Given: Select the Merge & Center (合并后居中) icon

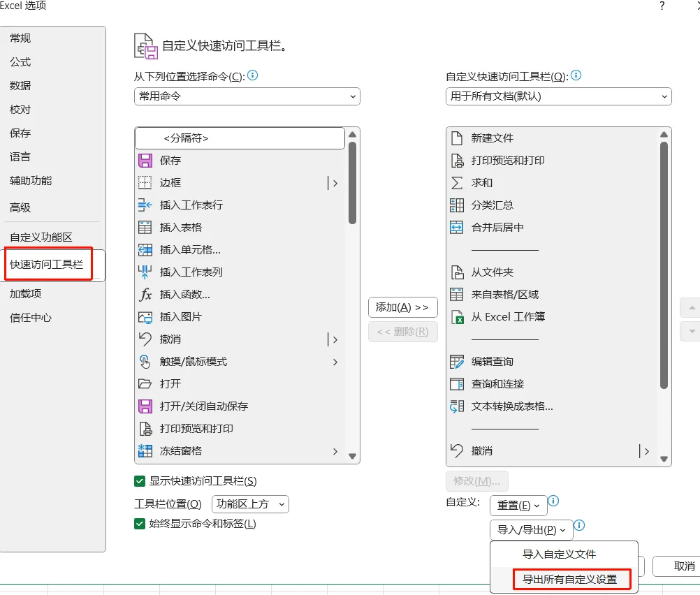Looking at the screenshot, I should [457, 227].
